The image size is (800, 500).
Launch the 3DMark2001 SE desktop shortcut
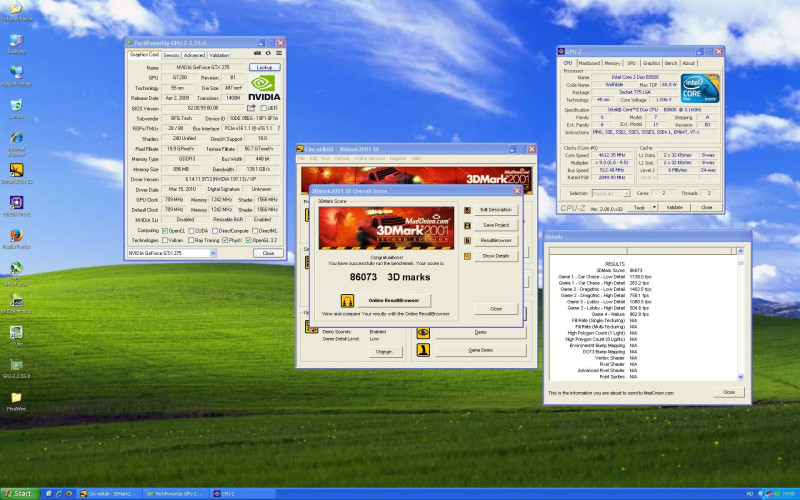(16, 170)
